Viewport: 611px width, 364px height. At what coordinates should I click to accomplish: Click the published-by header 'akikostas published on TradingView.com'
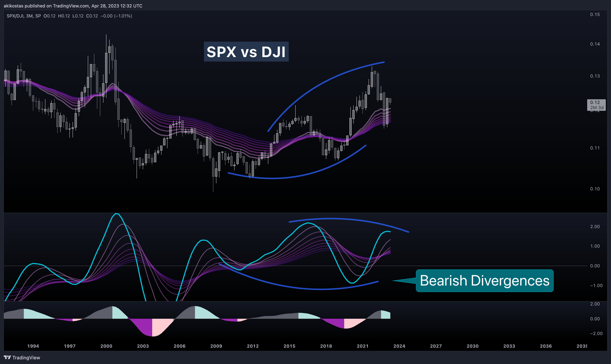(46, 6)
